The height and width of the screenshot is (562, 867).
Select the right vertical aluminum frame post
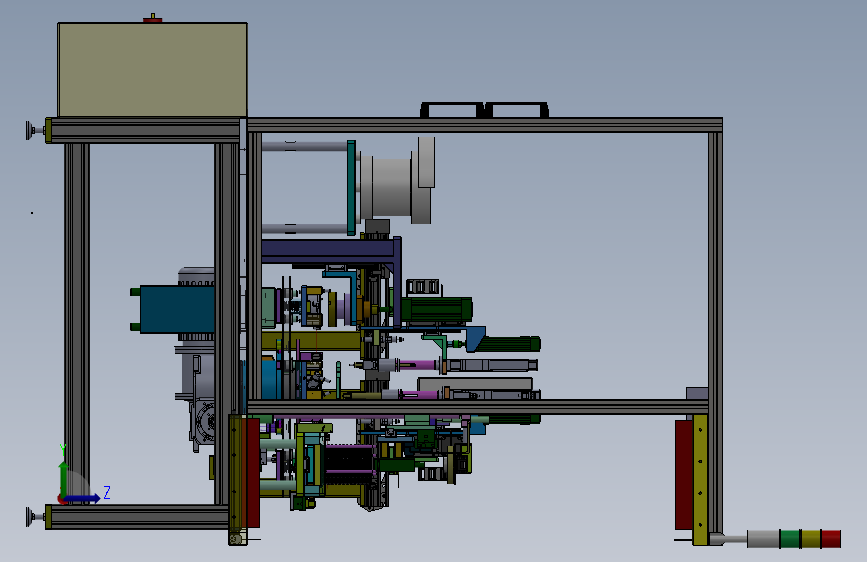tap(715, 332)
